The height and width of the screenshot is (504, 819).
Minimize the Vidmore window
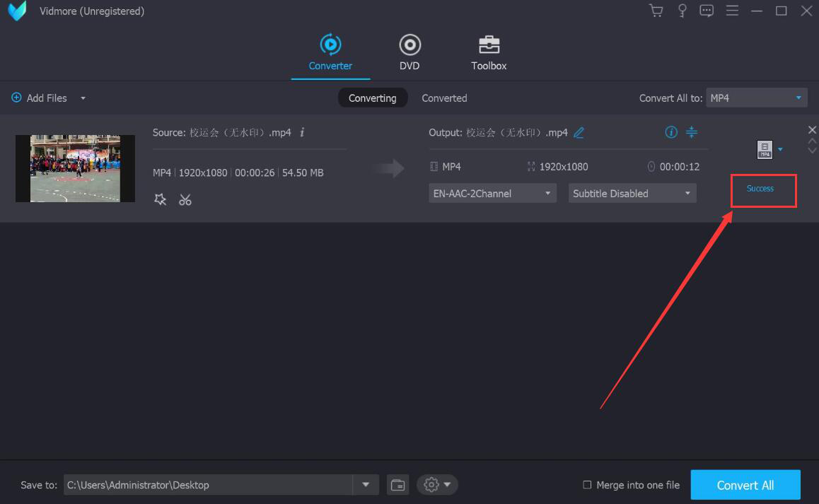(756, 11)
